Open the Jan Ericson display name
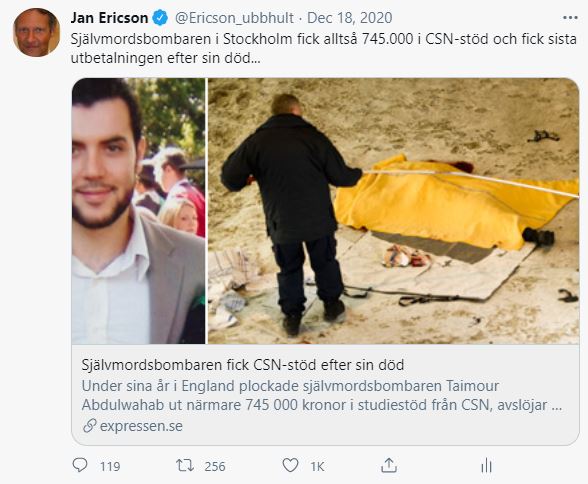 click(x=110, y=18)
